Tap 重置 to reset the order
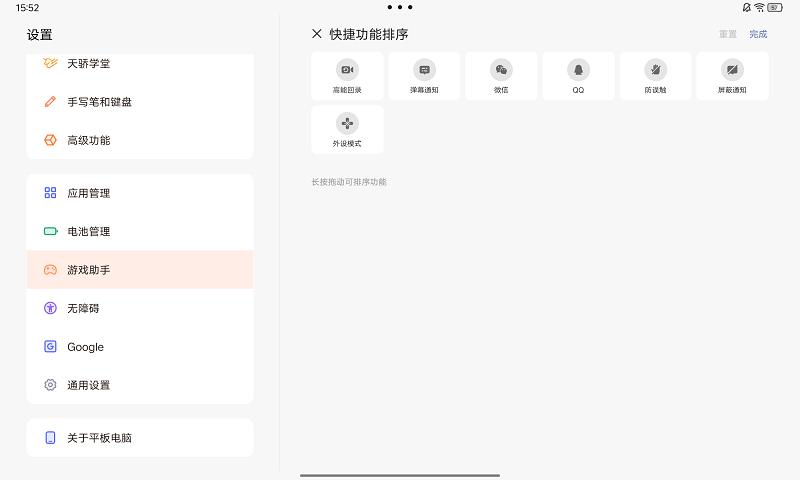 pos(728,34)
